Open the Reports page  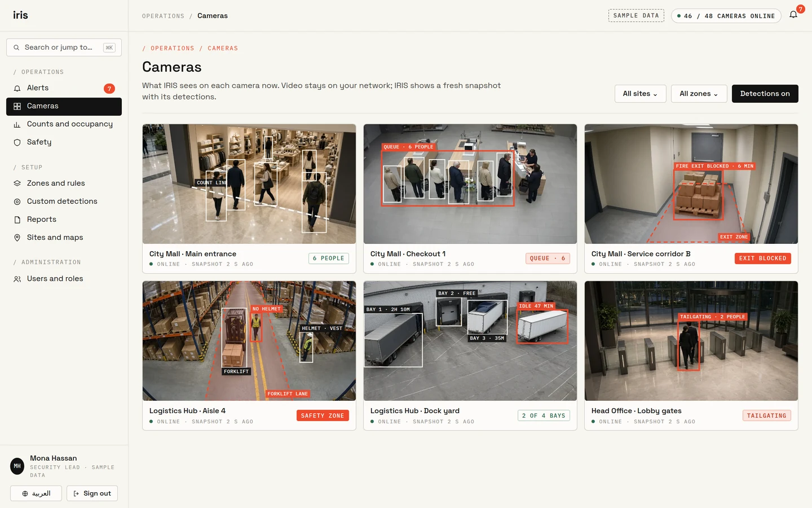64,220
